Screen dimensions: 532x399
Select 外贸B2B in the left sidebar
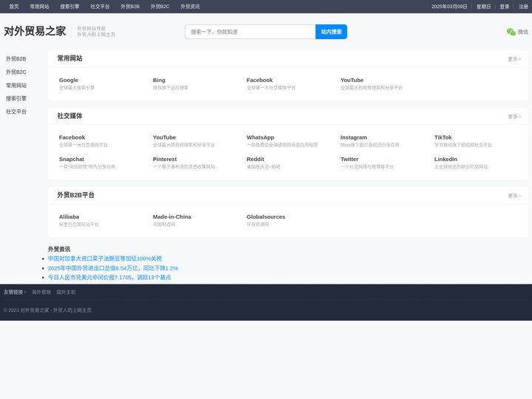click(x=16, y=58)
